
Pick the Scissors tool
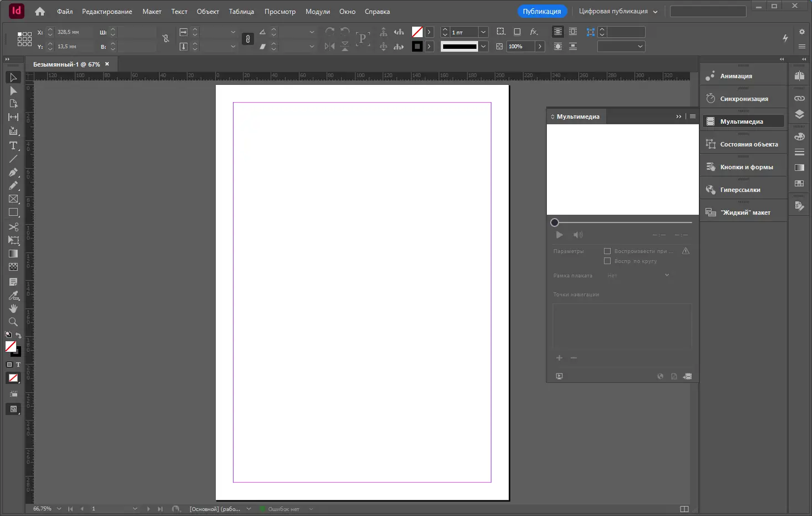pyautogui.click(x=13, y=227)
